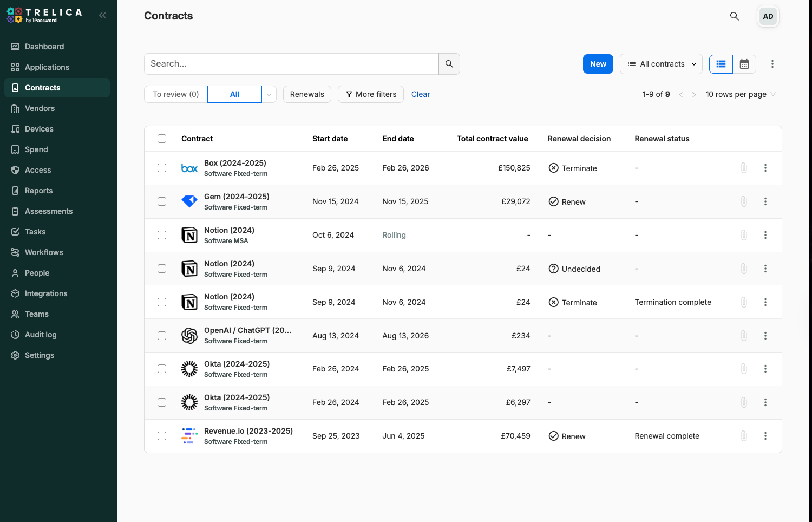Open the toolbar more options kebab menu
The image size is (812, 522).
click(x=772, y=64)
